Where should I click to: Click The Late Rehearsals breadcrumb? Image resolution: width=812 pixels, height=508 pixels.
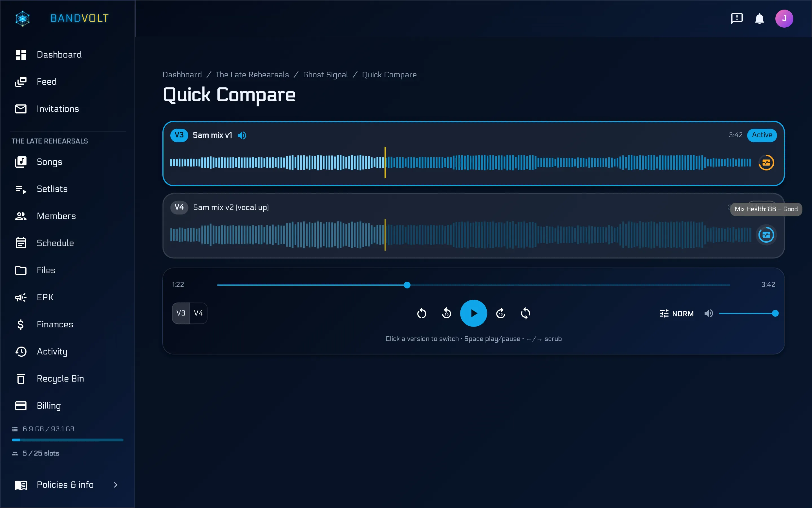coord(252,75)
